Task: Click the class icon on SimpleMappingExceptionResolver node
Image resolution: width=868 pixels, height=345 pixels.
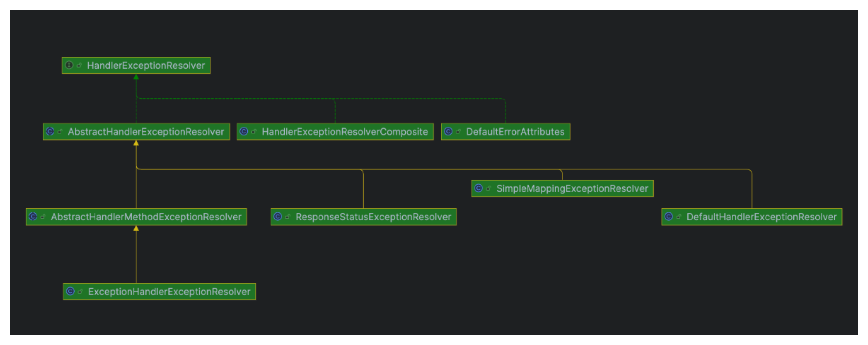Action: [x=478, y=188]
